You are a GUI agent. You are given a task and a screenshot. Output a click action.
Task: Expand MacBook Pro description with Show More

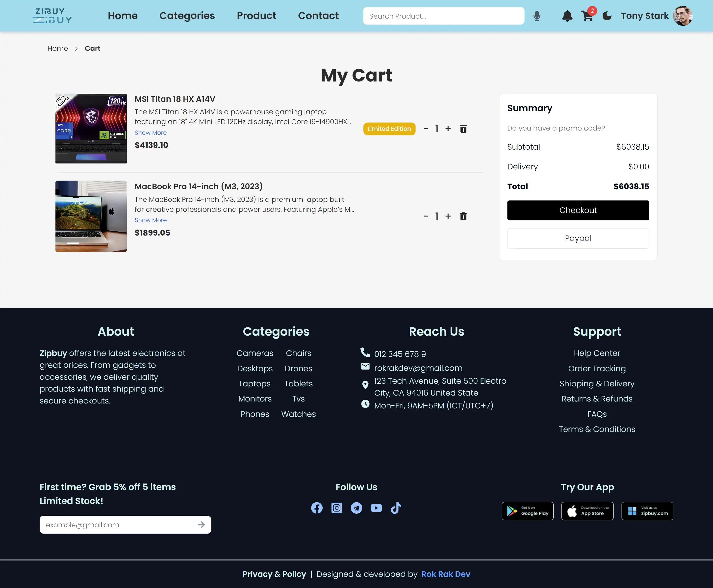151,220
